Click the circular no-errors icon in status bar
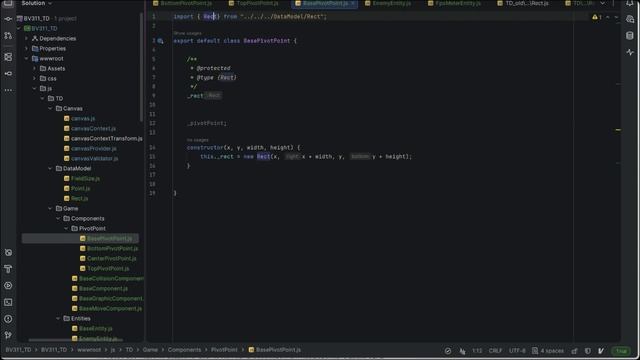Viewport: 640px width, 360px height. [448, 351]
